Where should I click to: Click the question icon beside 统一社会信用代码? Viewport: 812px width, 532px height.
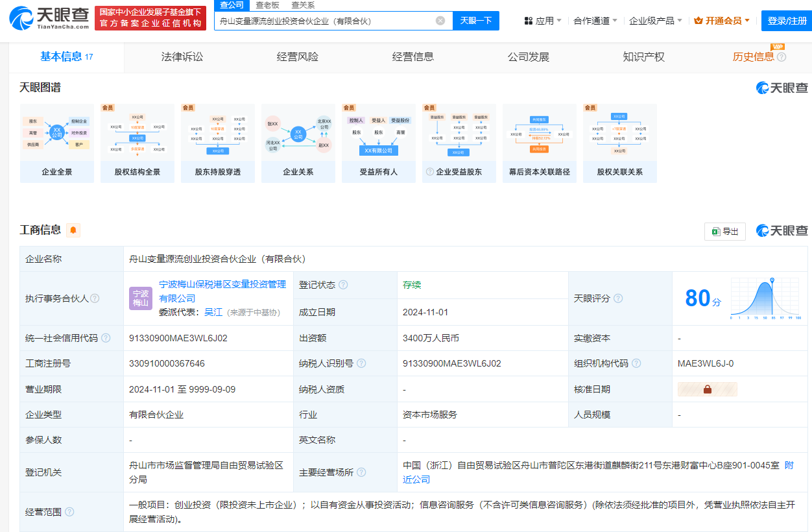[106, 338]
